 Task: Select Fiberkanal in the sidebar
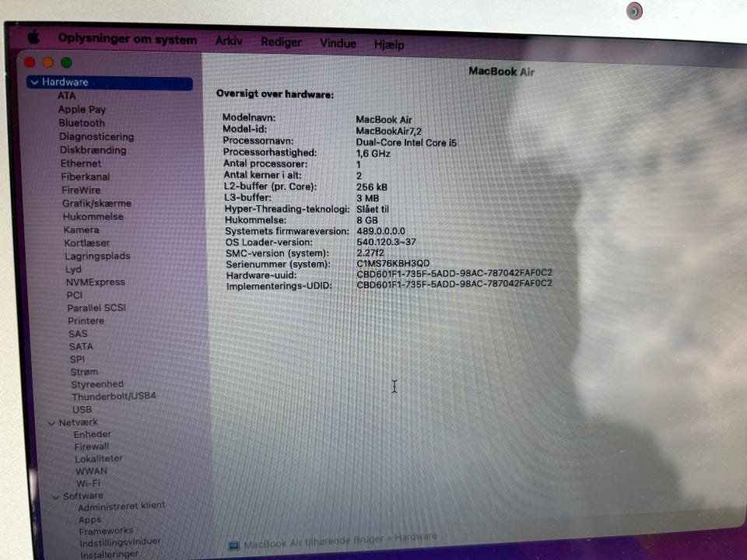point(86,177)
